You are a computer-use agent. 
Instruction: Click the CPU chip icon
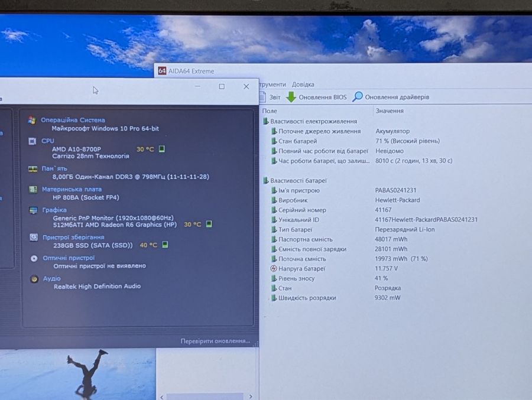tap(33, 141)
